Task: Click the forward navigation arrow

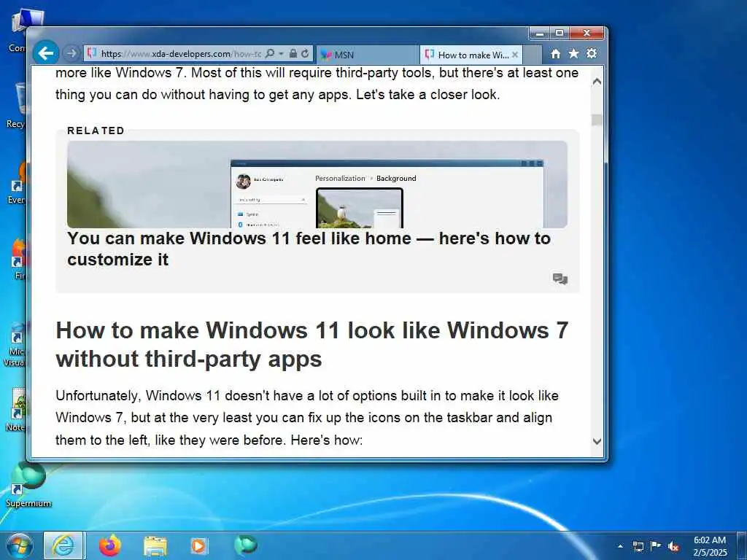Action: click(x=71, y=53)
